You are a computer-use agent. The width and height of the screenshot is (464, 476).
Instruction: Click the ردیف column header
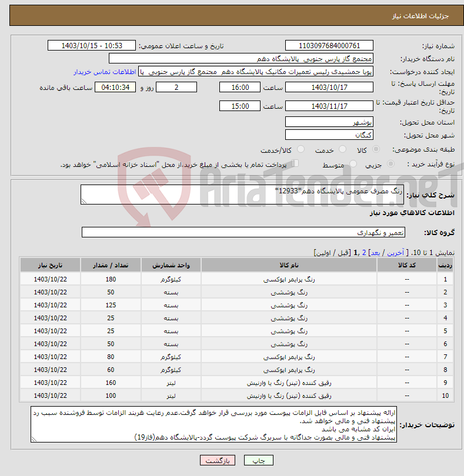[x=445, y=265]
